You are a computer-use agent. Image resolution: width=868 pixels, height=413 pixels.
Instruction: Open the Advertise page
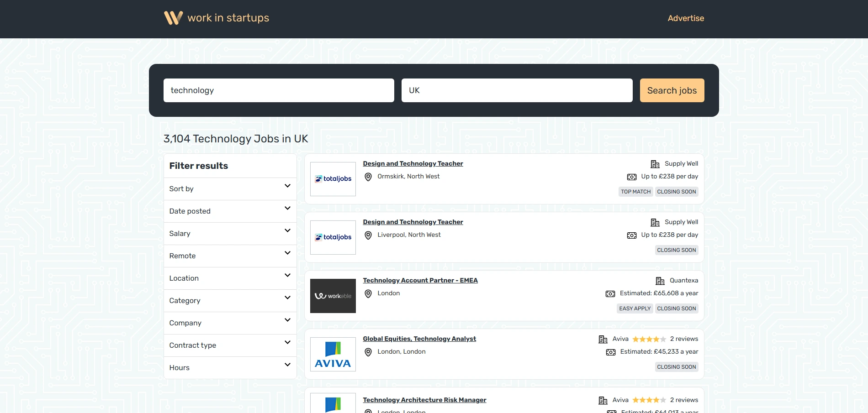coord(686,18)
